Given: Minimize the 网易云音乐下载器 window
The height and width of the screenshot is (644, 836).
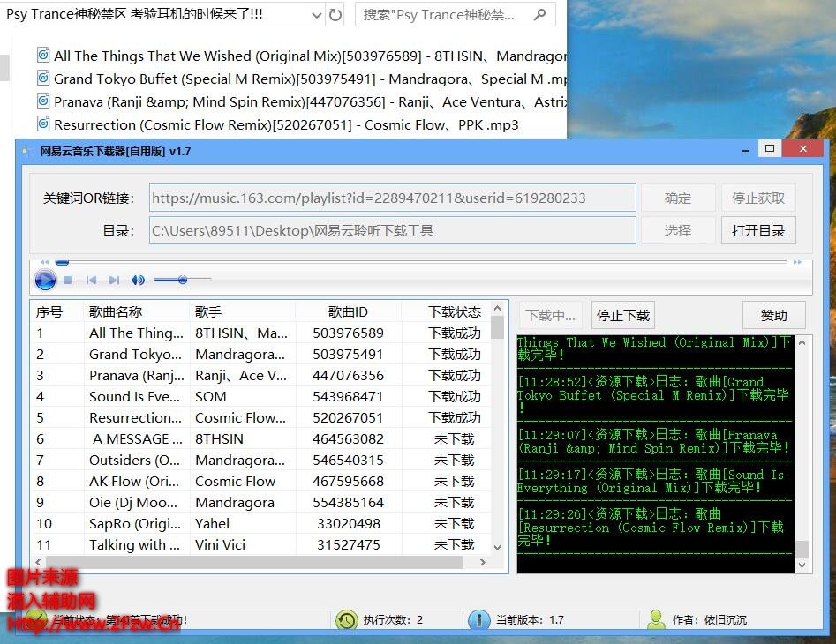Looking at the screenshot, I should [746, 150].
